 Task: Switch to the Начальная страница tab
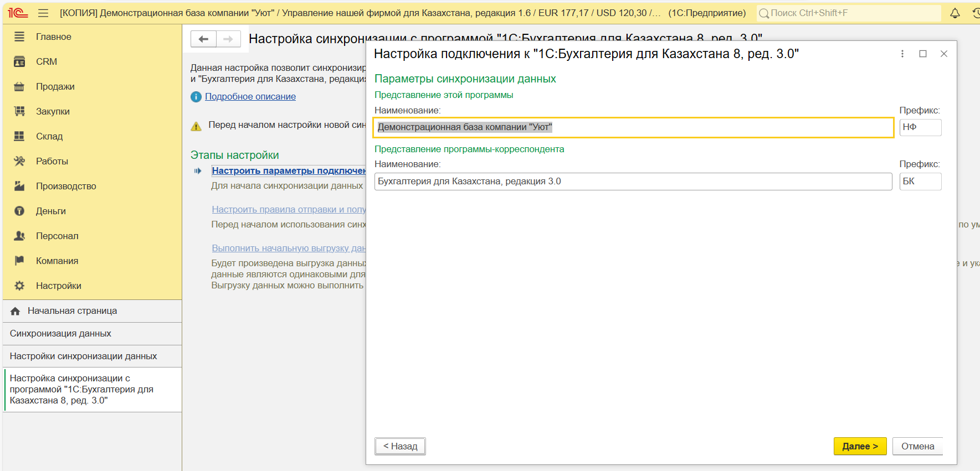point(72,311)
